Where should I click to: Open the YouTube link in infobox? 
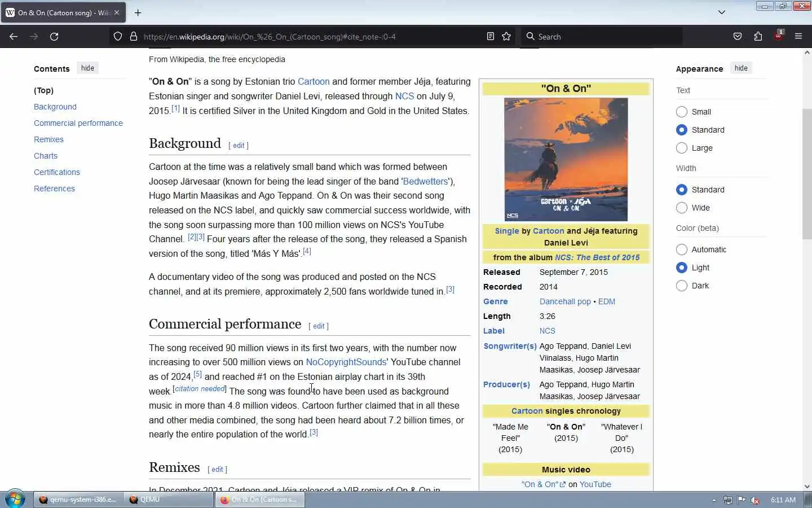click(x=595, y=484)
